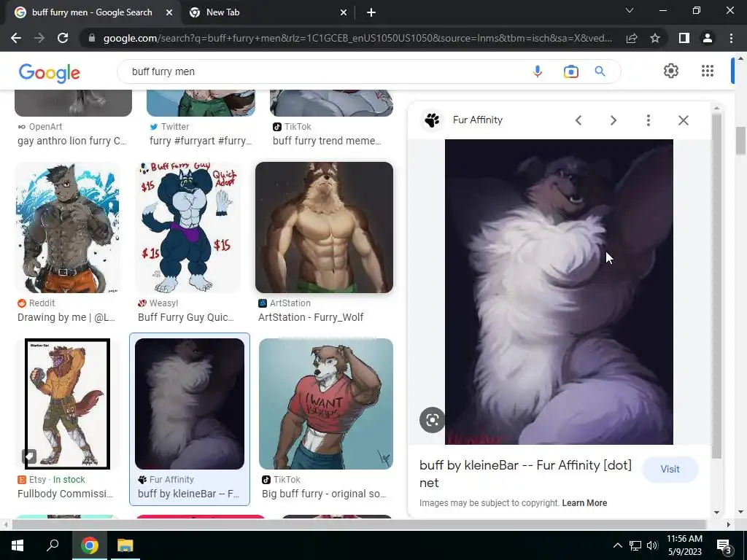Open preview panel more options menu
747x560 pixels.
point(649,120)
